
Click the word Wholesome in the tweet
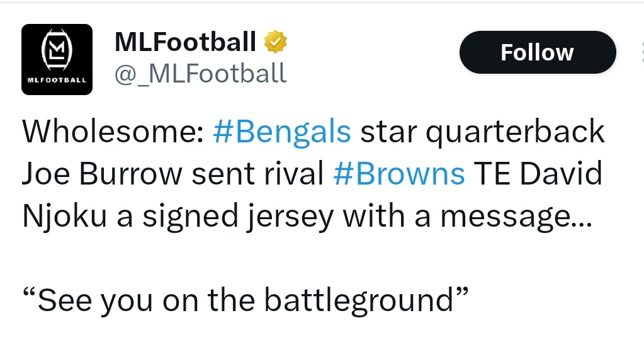click(113, 132)
